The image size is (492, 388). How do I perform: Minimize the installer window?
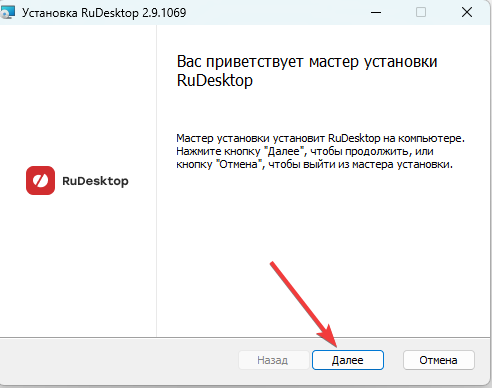376,12
